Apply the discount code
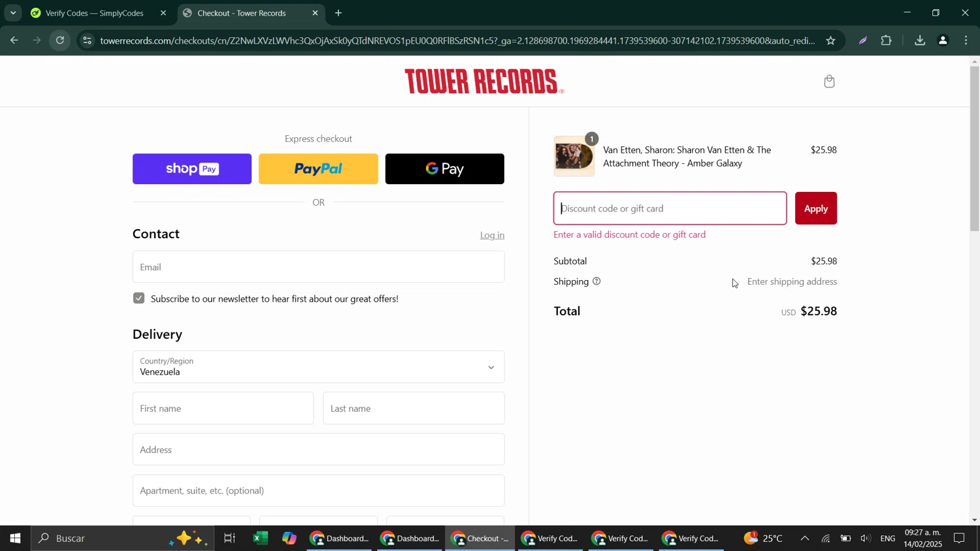Image resolution: width=980 pixels, height=551 pixels. pos(816,209)
